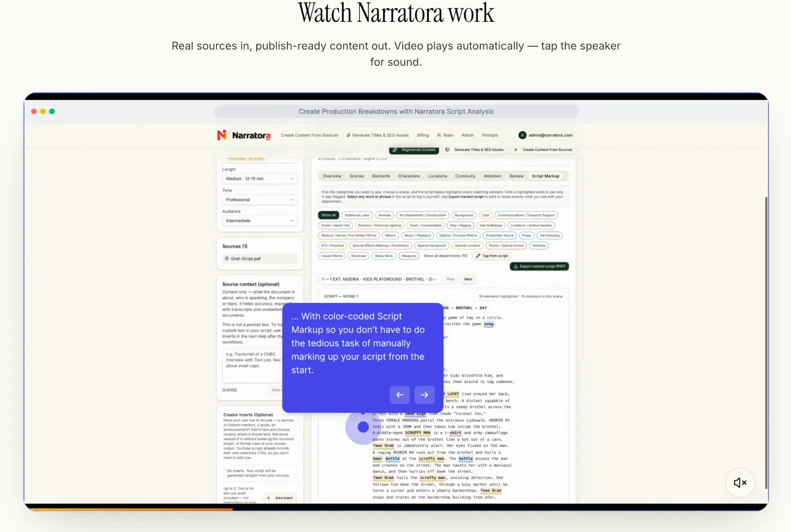This screenshot has height=532, width=791.
Task: Click the green window dot
Action: pyautogui.click(x=52, y=111)
